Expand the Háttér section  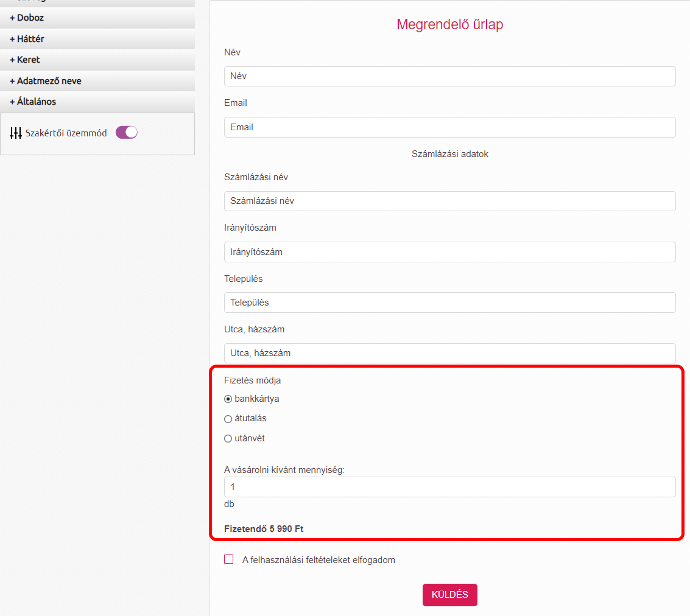pos(97,39)
